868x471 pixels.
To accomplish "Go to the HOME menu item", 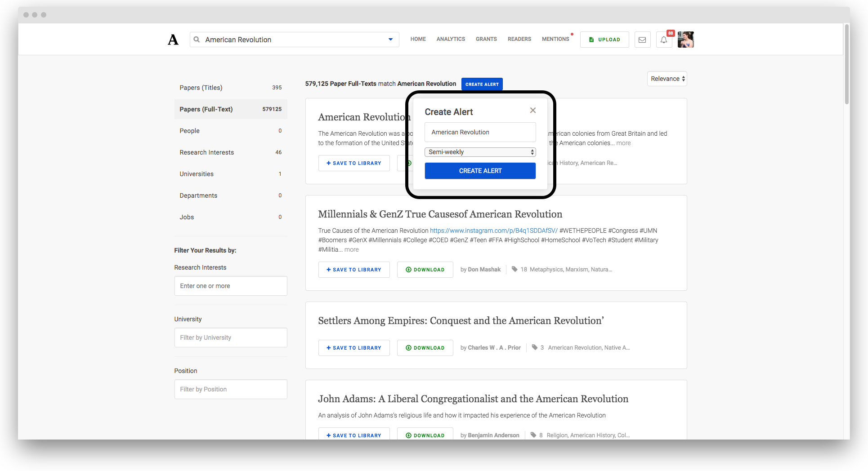I will [418, 39].
